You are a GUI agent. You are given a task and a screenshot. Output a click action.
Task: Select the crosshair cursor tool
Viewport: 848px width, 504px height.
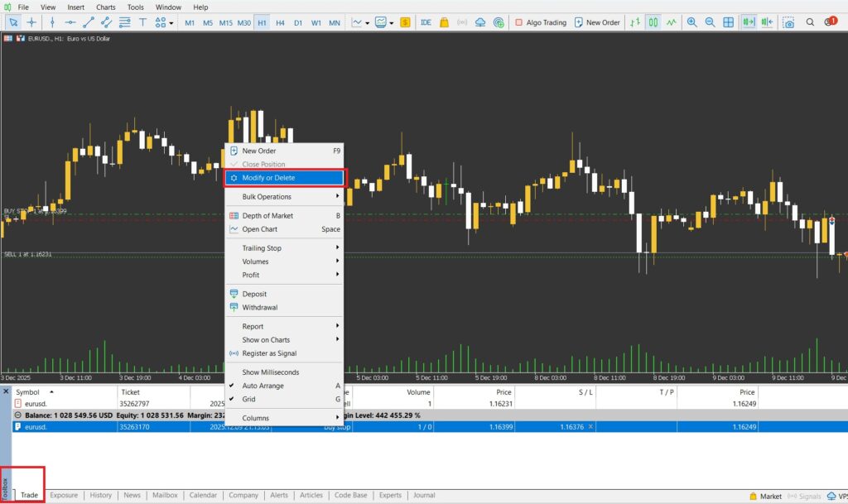click(32, 22)
